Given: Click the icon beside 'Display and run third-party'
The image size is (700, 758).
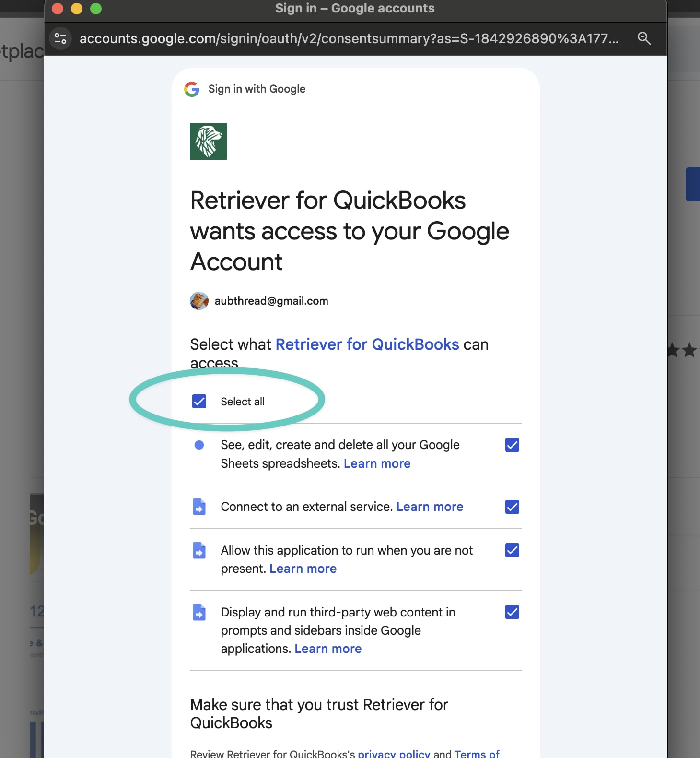Looking at the screenshot, I should click(x=199, y=612).
